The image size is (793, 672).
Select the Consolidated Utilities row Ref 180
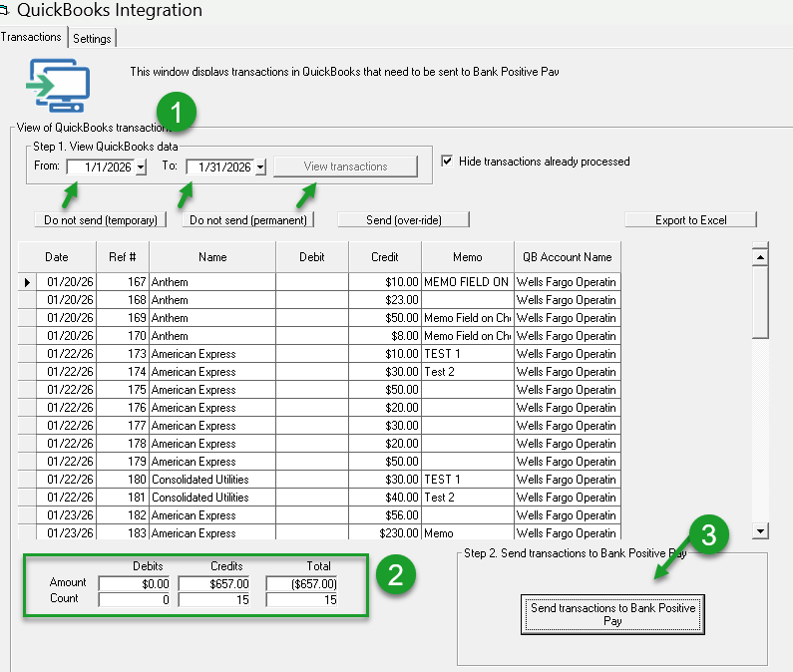[x=199, y=480]
